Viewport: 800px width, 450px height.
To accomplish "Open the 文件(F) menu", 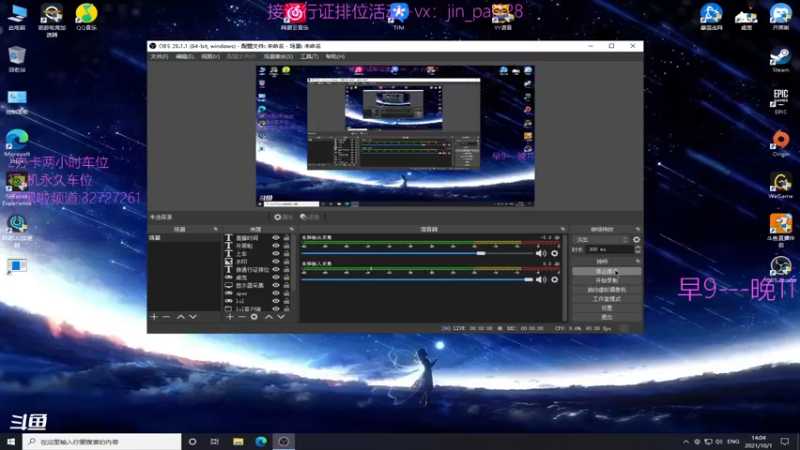I will 159,57.
